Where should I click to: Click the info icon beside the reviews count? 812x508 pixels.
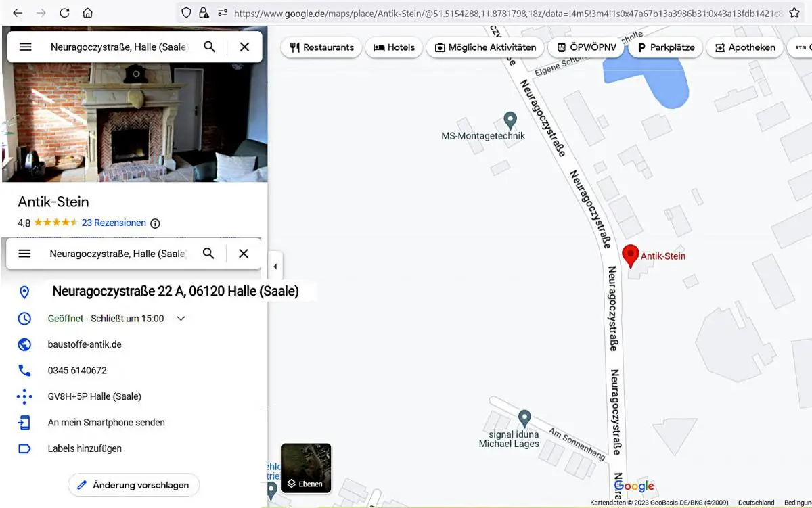(x=155, y=223)
